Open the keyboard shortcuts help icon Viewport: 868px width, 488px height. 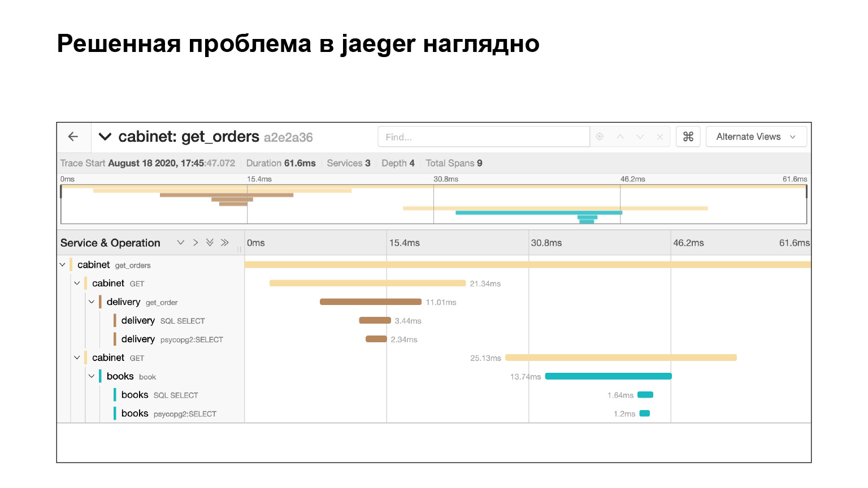pyautogui.click(x=687, y=136)
